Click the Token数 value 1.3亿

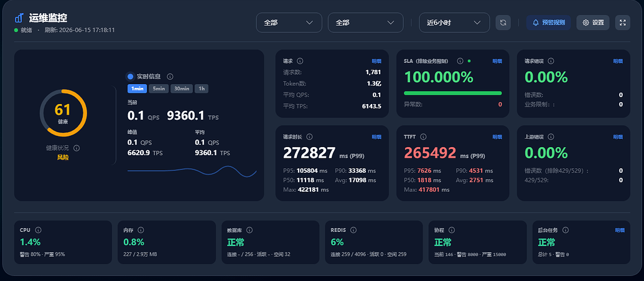point(373,83)
